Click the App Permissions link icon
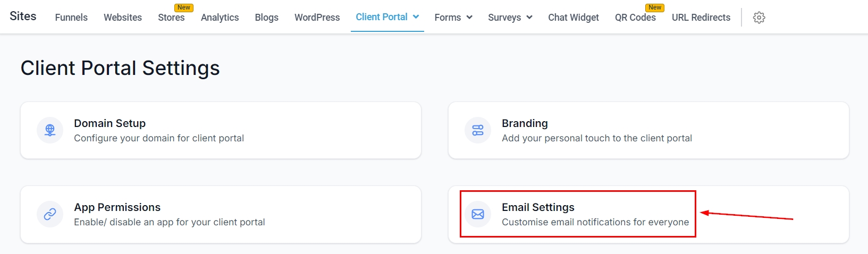The height and width of the screenshot is (254, 868). pyautogui.click(x=50, y=214)
